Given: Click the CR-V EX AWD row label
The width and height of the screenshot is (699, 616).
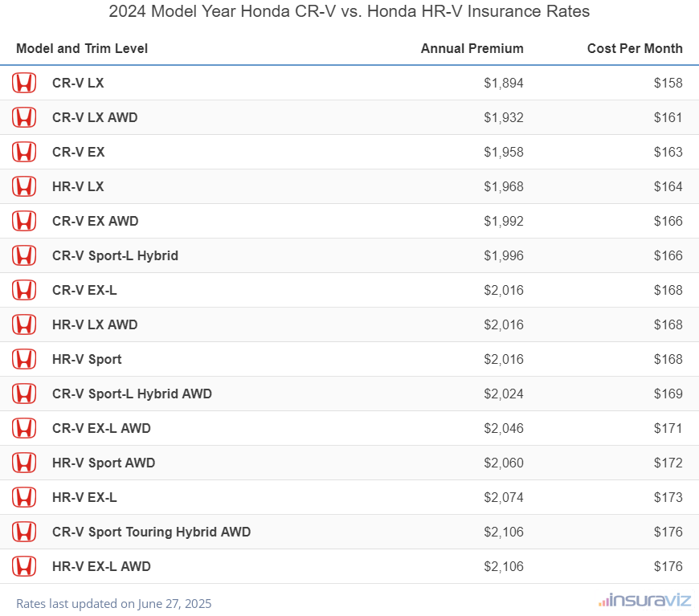Looking at the screenshot, I should (x=96, y=221).
